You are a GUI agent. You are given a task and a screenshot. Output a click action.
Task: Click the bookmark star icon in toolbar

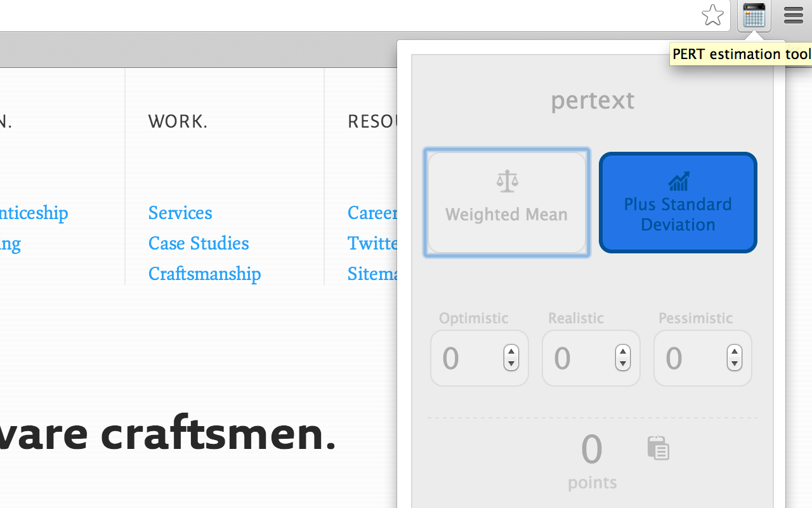[712, 15]
